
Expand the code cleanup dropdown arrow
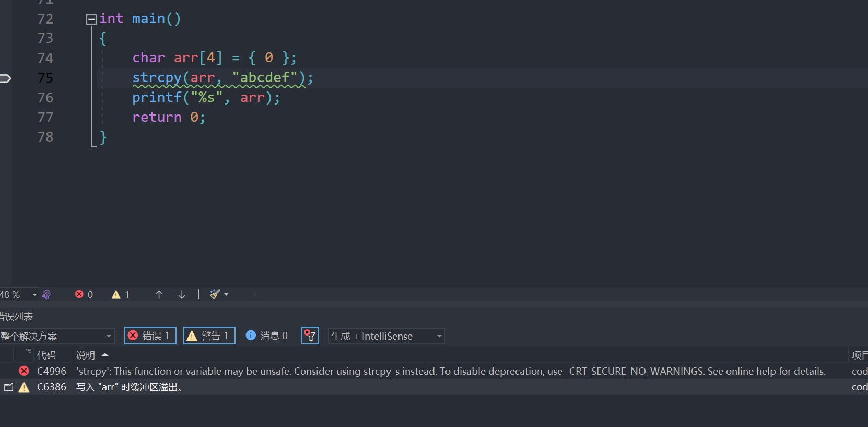[226, 294]
